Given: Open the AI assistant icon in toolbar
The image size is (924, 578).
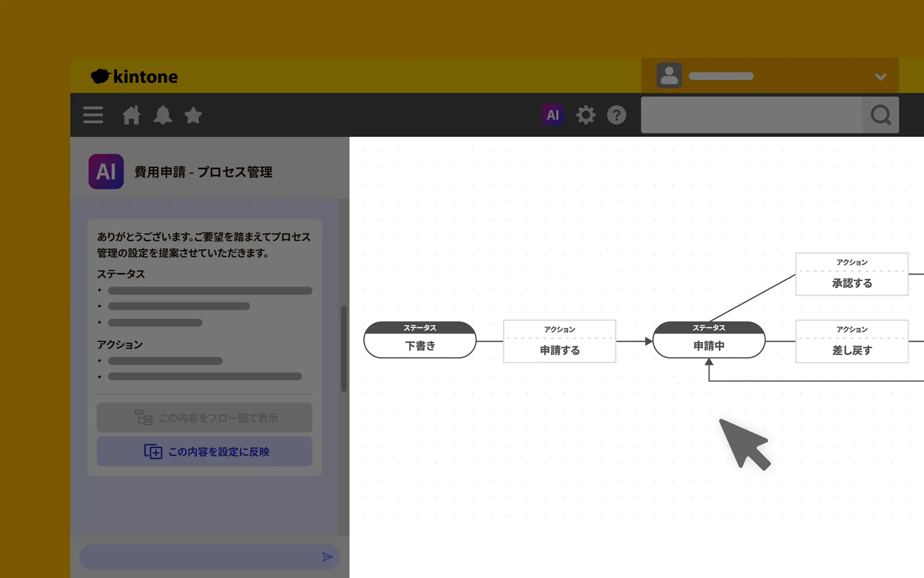Looking at the screenshot, I should pyautogui.click(x=553, y=115).
